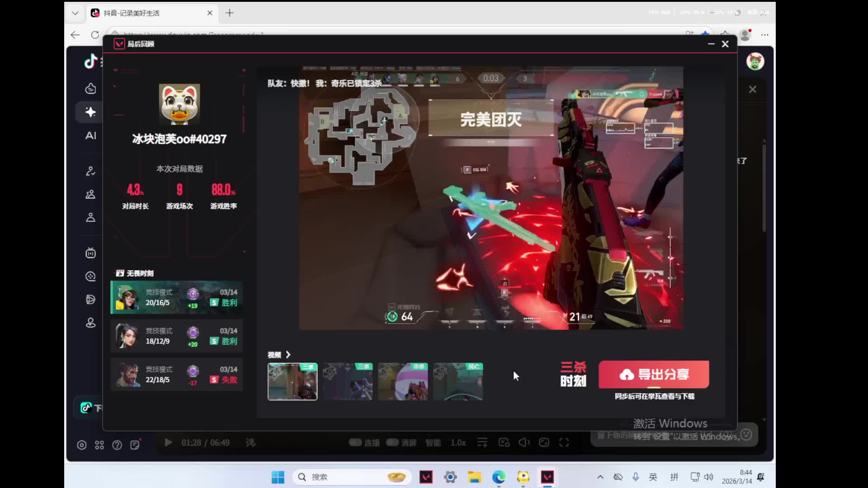The width and height of the screenshot is (868, 488).
Task: Expand the browser tab list dropdown
Action: pyautogui.click(x=75, y=13)
